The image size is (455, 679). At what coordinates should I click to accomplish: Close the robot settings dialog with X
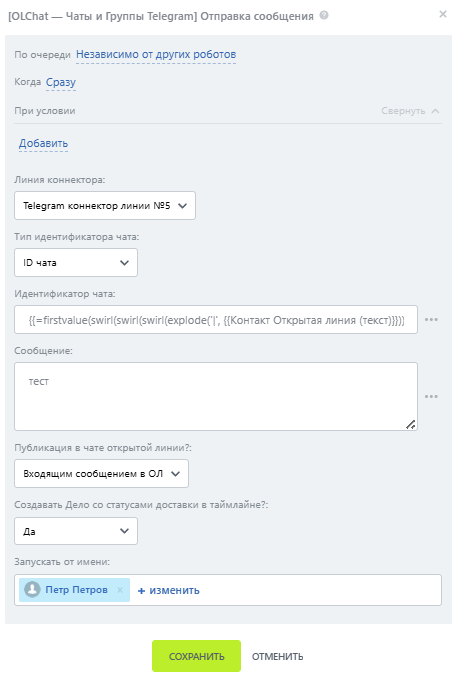[442, 14]
